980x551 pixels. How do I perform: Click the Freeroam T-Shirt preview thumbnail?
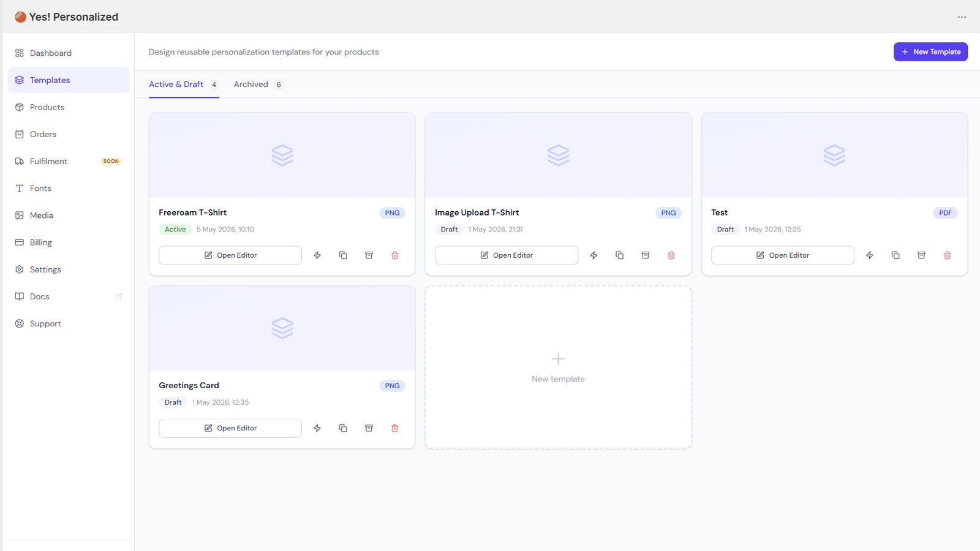point(282,156)
